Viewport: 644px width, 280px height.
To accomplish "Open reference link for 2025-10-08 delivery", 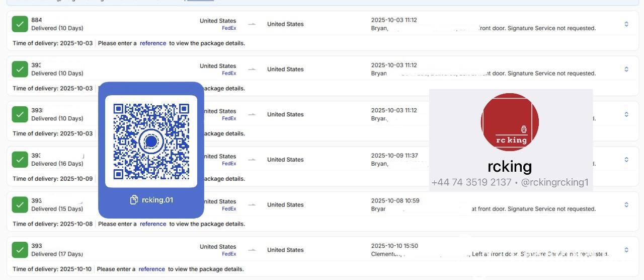I will point(152,224).
